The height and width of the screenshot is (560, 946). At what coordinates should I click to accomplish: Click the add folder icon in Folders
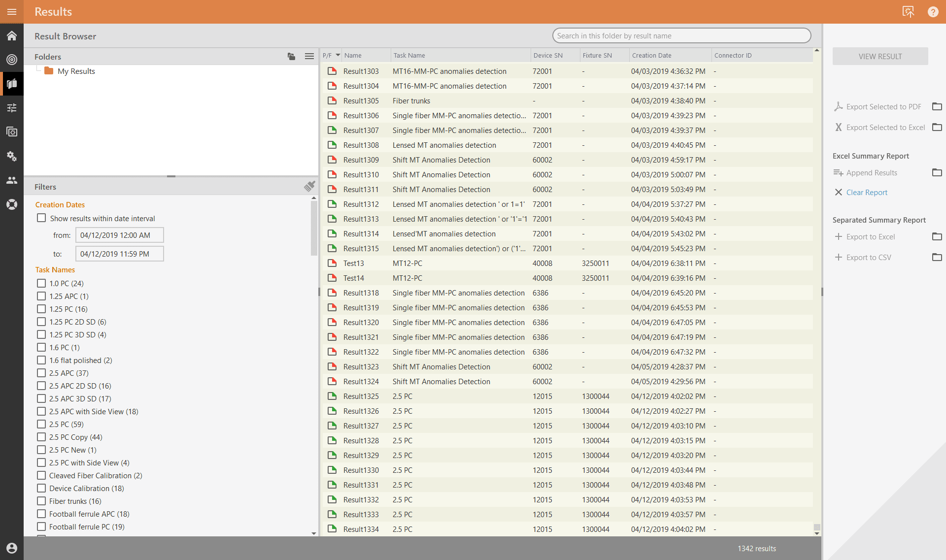pyautogui.click(x=291, y=57)
